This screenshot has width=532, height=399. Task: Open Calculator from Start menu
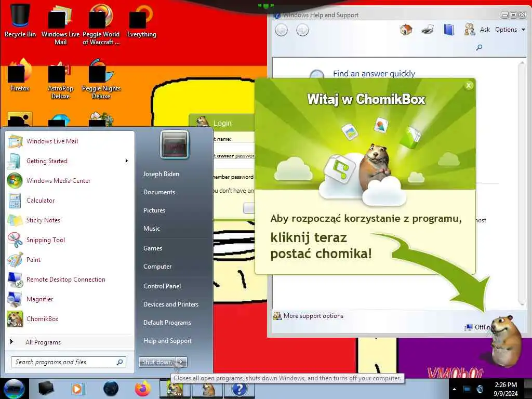pos(70,200)
